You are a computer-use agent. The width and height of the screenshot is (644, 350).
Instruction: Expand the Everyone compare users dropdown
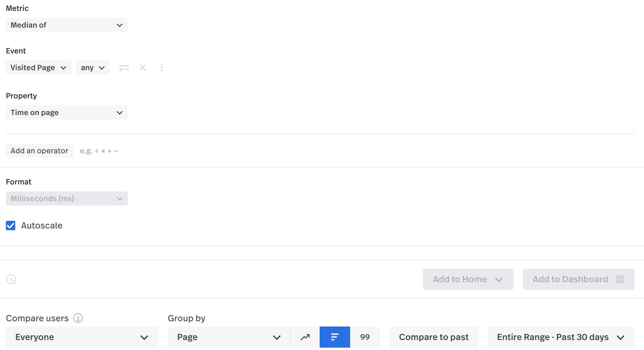(82, 337)
